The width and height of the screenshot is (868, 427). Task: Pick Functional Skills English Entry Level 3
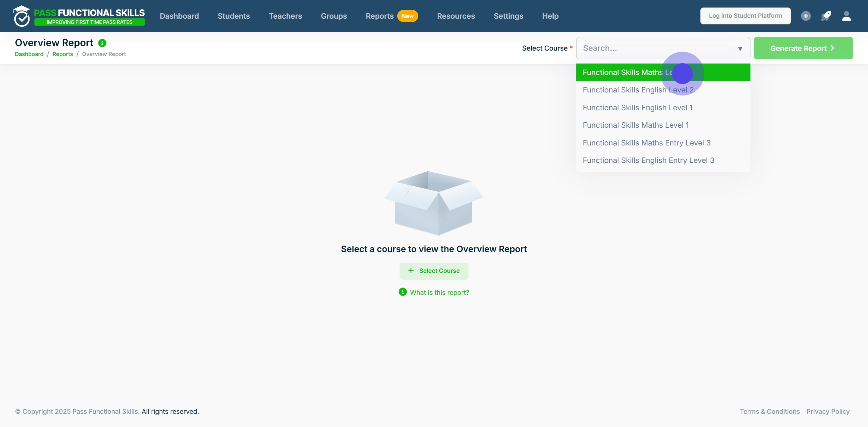coord(648,160)
